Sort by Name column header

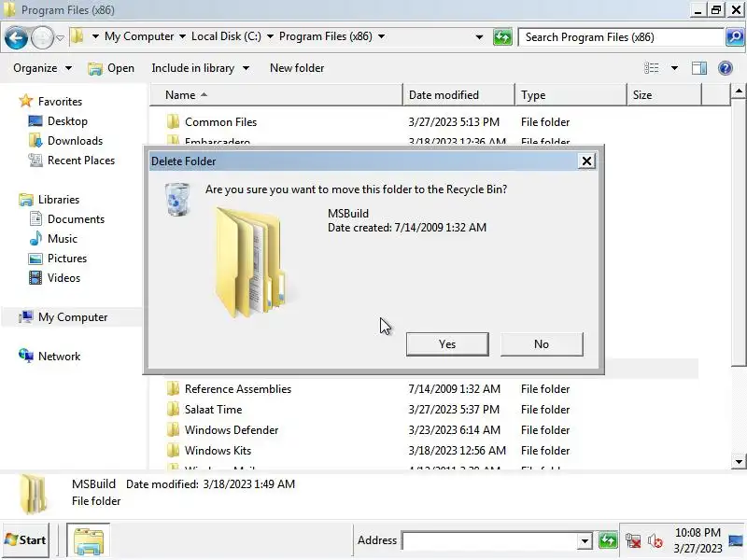click(276, 95)
